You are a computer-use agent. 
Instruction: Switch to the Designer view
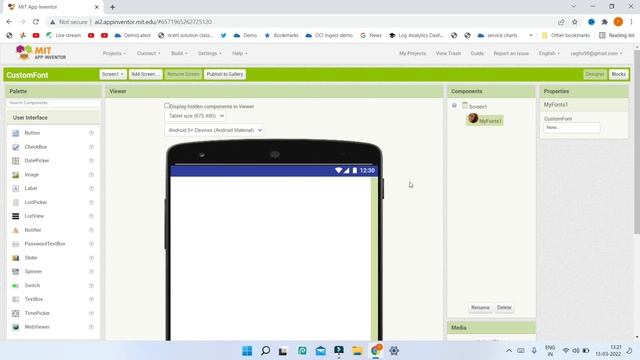[595, 74]
